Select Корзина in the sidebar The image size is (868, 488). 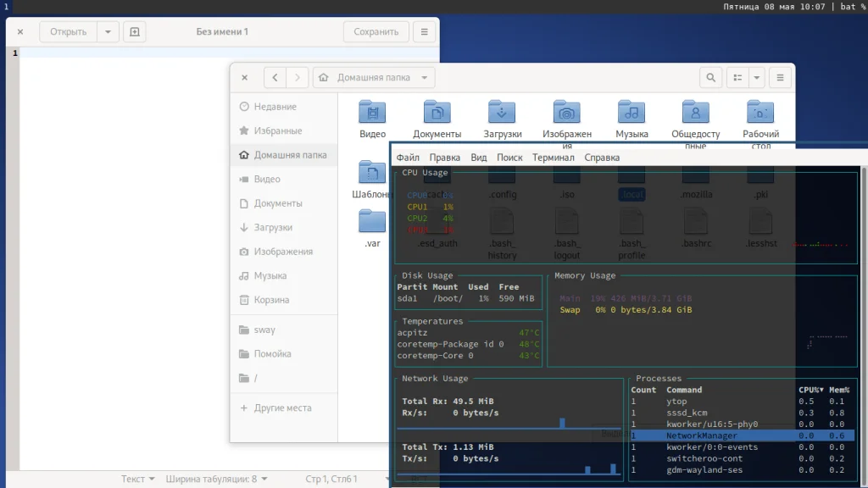(271, 300)
